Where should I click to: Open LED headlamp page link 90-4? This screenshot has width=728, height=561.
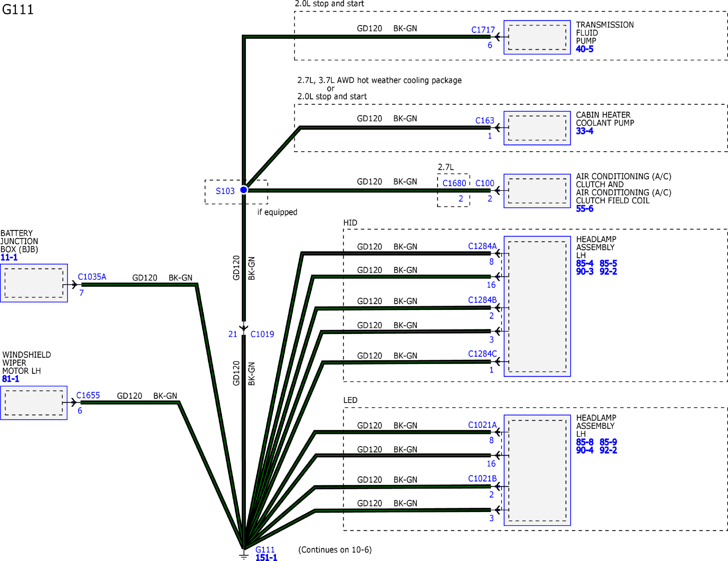(584, 450)
